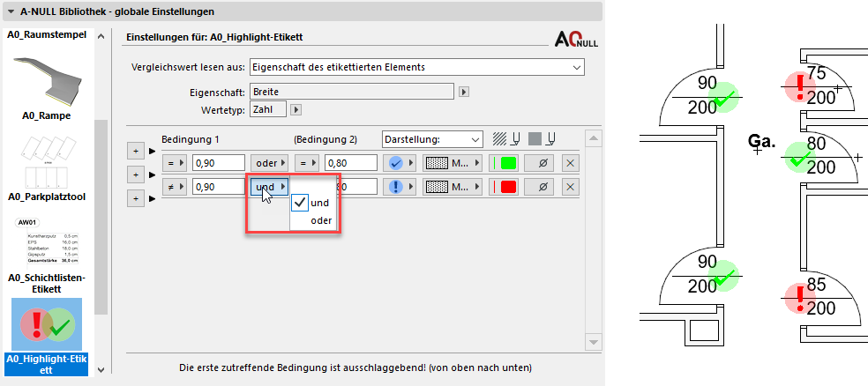Open the 'Vergleichswert lesen aus' dropdown

[x=416, y=67]
